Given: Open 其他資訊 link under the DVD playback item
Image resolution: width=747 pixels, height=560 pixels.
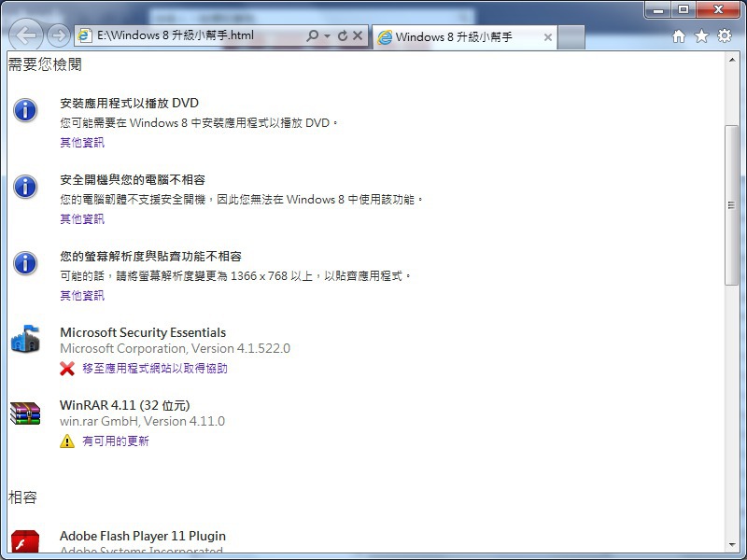Looking at the screenshot, I should [82, 143].
